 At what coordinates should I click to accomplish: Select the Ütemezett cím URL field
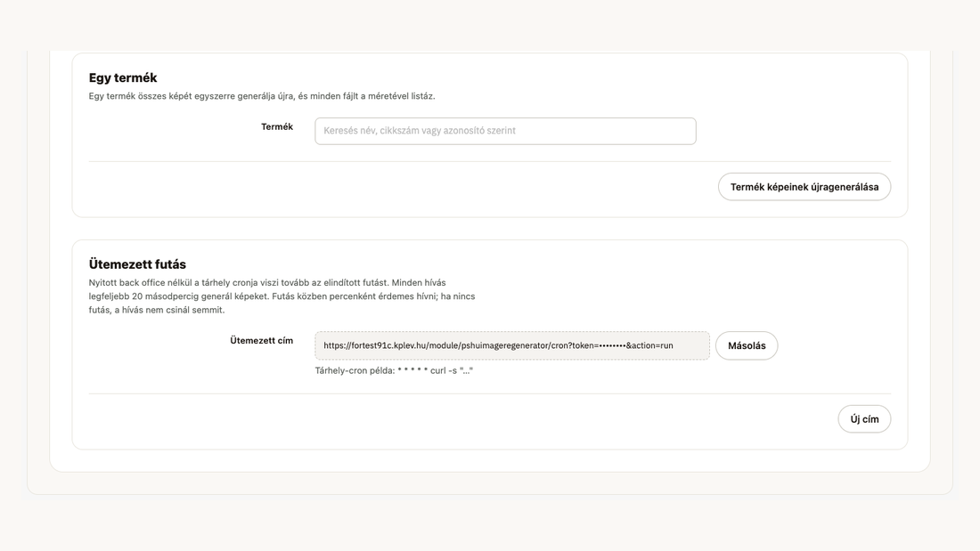point(512,345)
